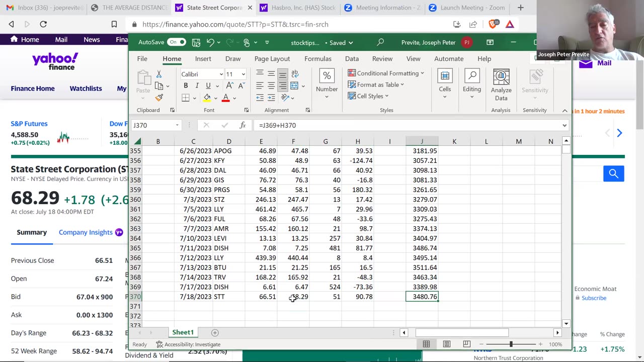Switch to the Data ribbon tab
This screenshot has height=362, width=644.
[352, 59]
